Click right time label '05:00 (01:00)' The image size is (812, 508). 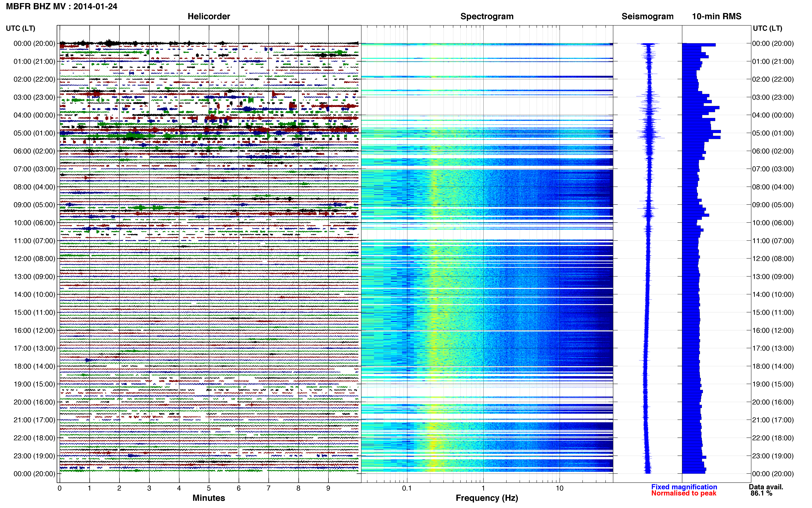(x=773, y=133)
